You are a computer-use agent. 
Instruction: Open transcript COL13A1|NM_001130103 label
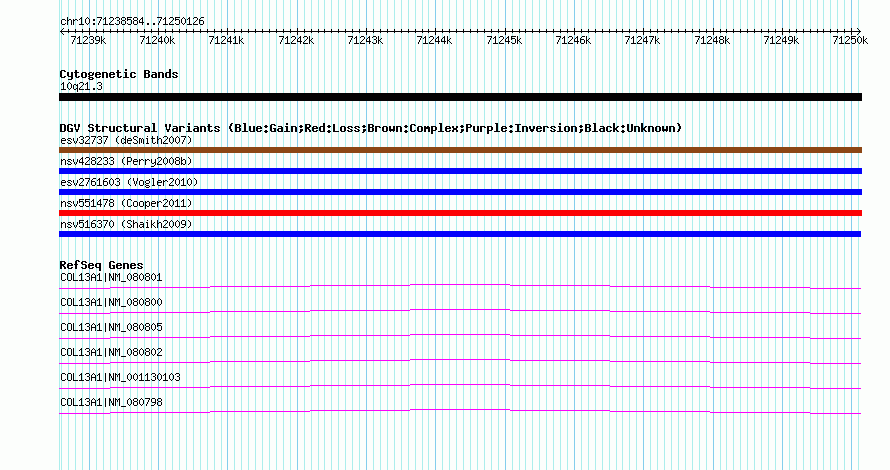click(120, 377)
